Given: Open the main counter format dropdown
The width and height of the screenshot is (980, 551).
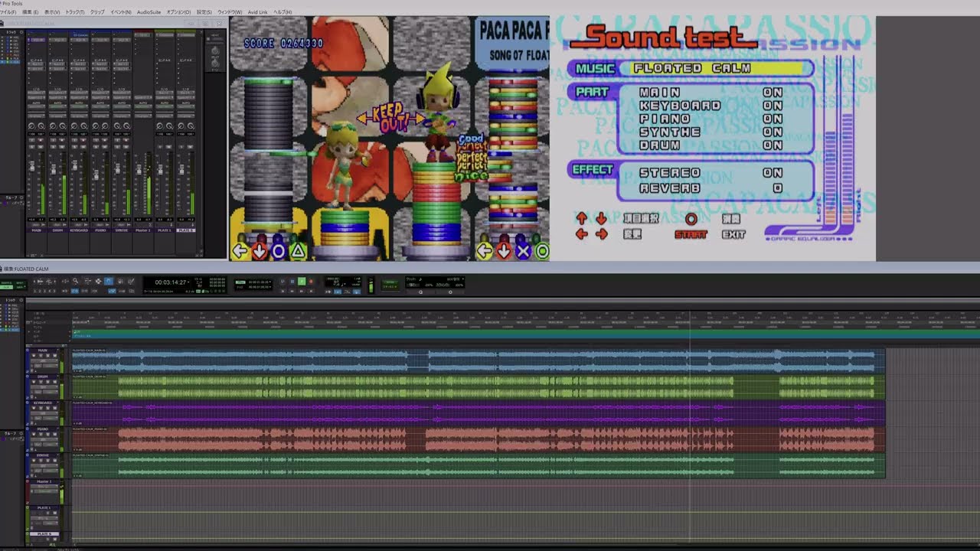Looking at the screenshot, I should pos(189,282).
